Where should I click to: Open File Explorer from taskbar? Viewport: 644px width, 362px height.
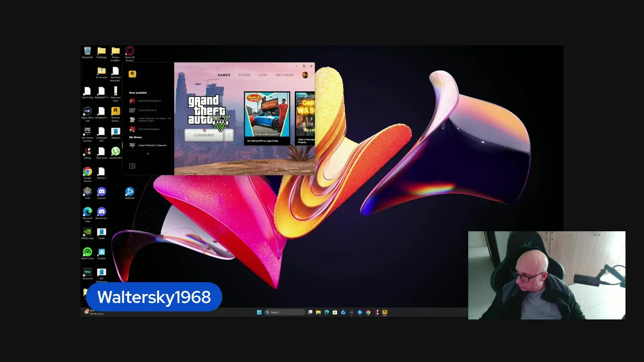(x=318, y=312)
